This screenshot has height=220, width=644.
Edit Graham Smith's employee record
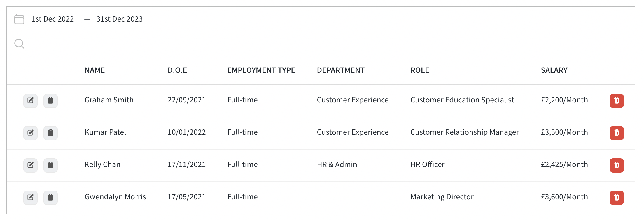point(30,101)
